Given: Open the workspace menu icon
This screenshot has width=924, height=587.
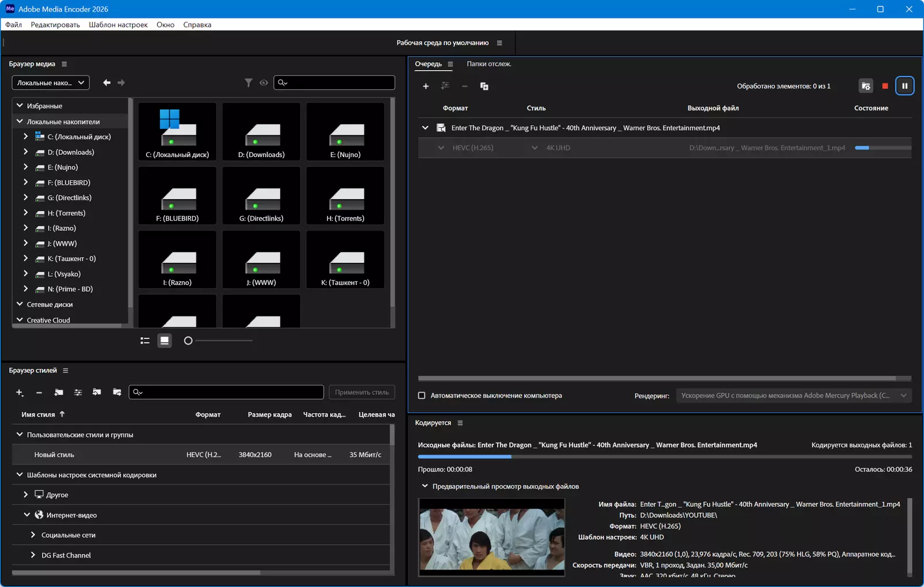Looking at the screenshot, I should pyautogui.click(x=499, y=43).
